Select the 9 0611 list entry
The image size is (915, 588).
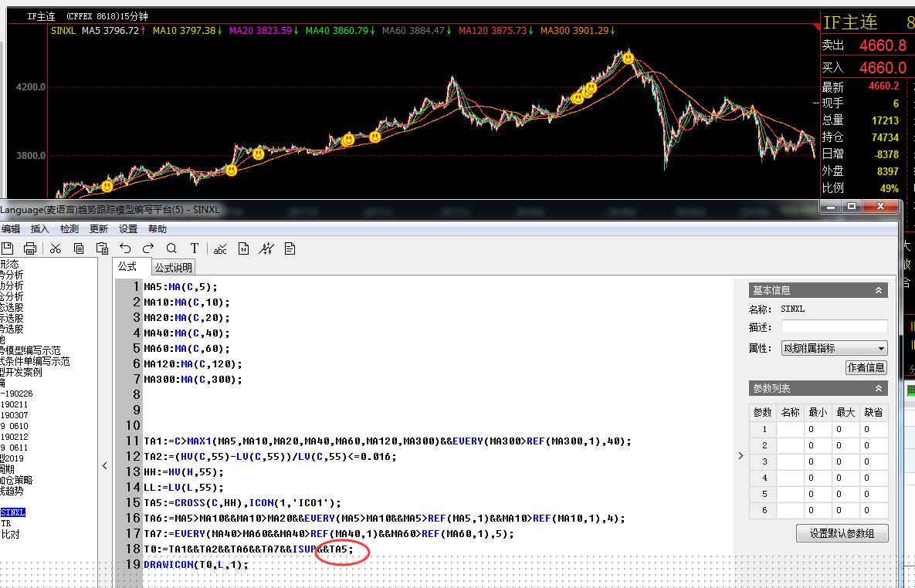click(14, 448)
